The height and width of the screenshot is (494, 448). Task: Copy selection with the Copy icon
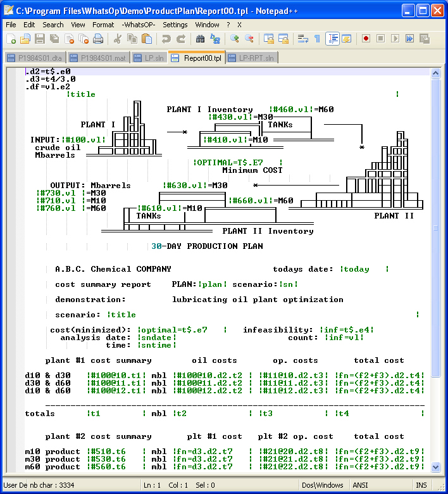point(132,39)
